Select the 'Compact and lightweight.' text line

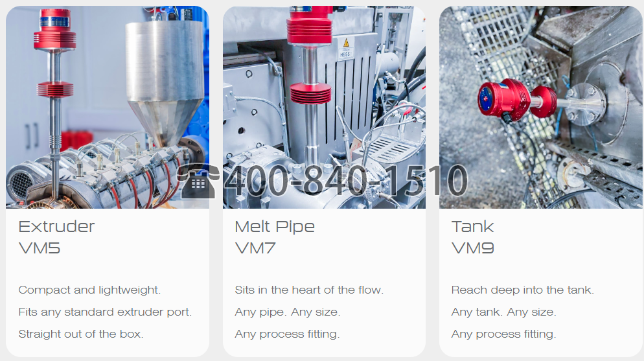[89, 290]
